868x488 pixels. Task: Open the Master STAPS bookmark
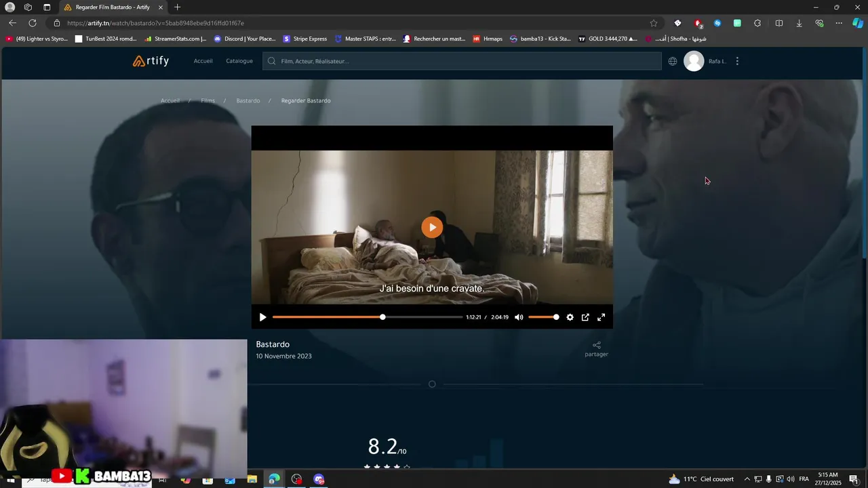click(365, 39)
